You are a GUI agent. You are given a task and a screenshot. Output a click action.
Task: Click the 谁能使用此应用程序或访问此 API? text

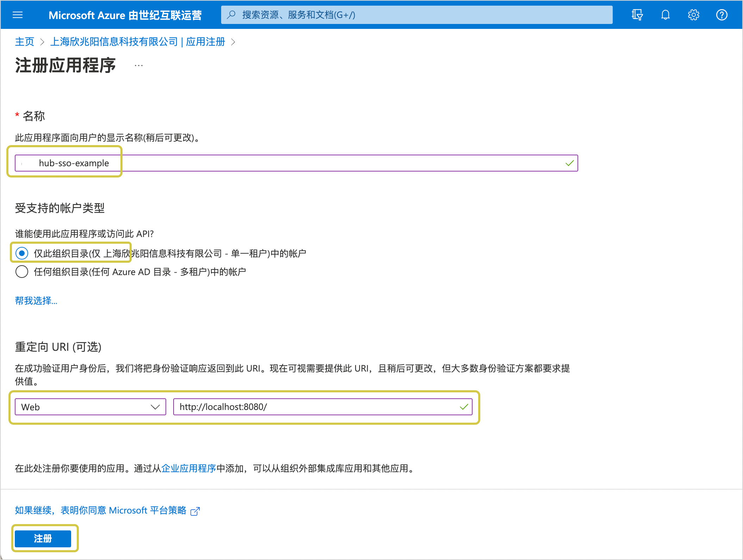click(84, 234)
